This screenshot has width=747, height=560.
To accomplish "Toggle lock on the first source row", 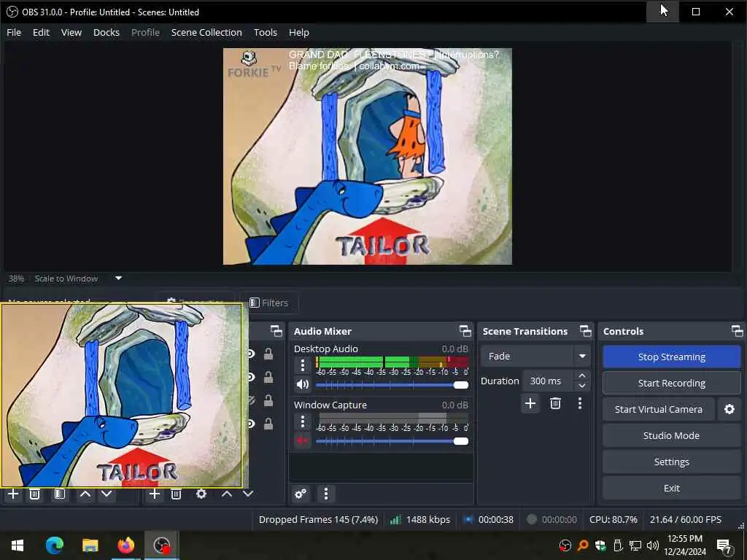I will tap(268, 354).
